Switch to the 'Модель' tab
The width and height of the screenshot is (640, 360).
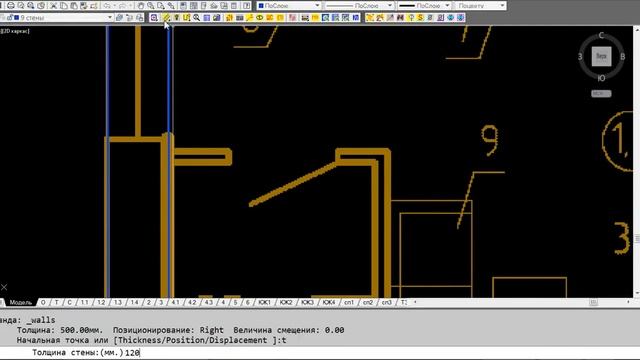(x=20, y=302)
